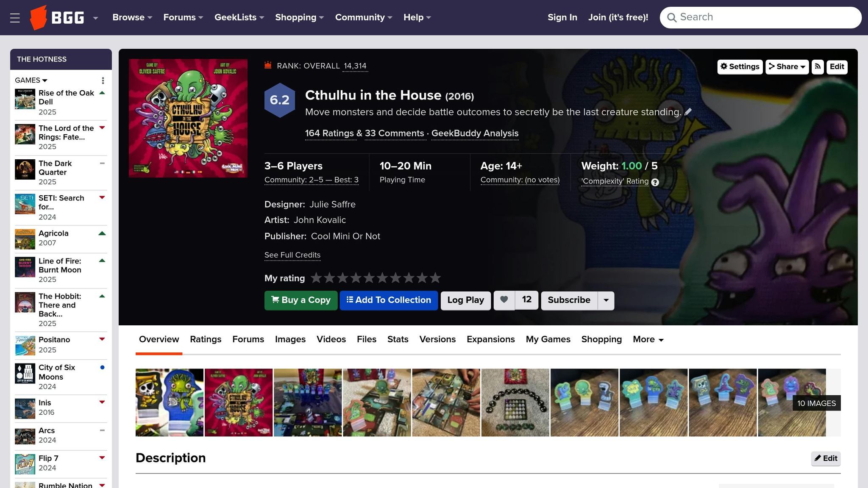Rate the game ten stars in My rating
This screenshot has width=868, height=488.
click(435, 278)
